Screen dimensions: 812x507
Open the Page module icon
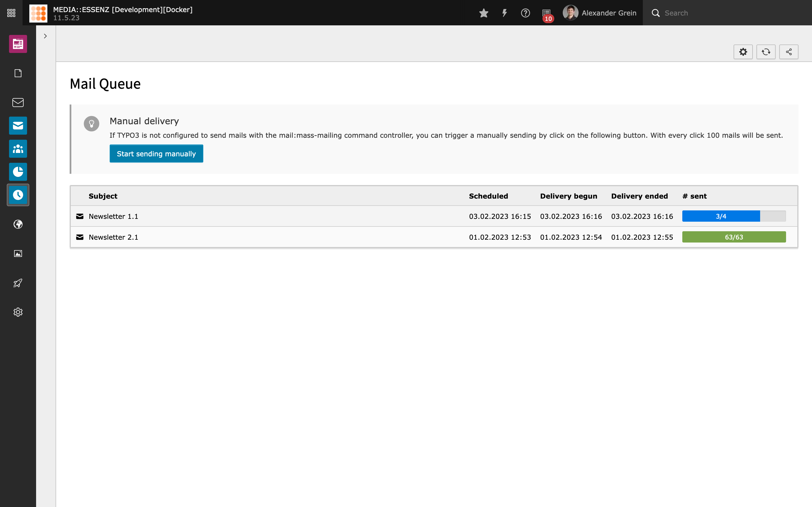pyautogui.click(x=18, y=73)
